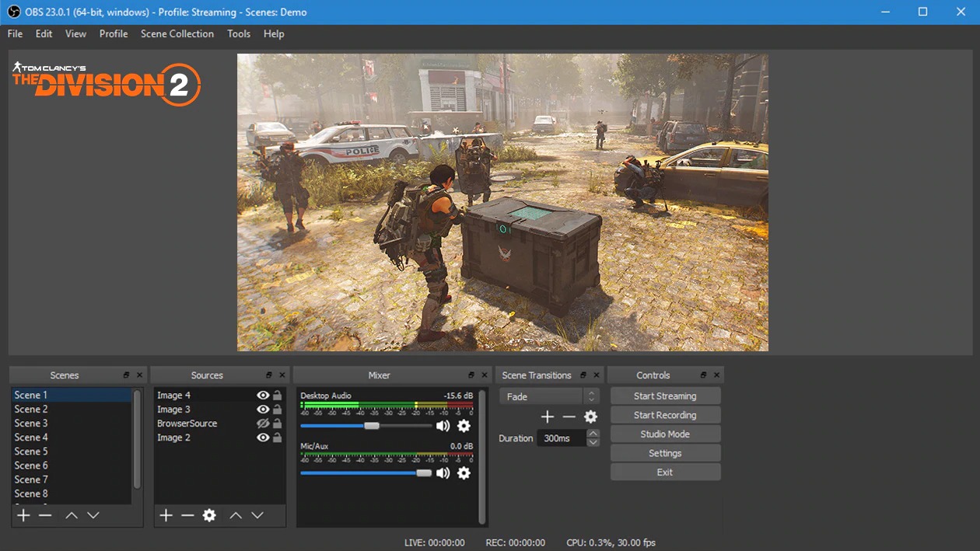Hide the Image 4 source
The height and width of the screenshot is (551, 980).
tap(263, 396)
